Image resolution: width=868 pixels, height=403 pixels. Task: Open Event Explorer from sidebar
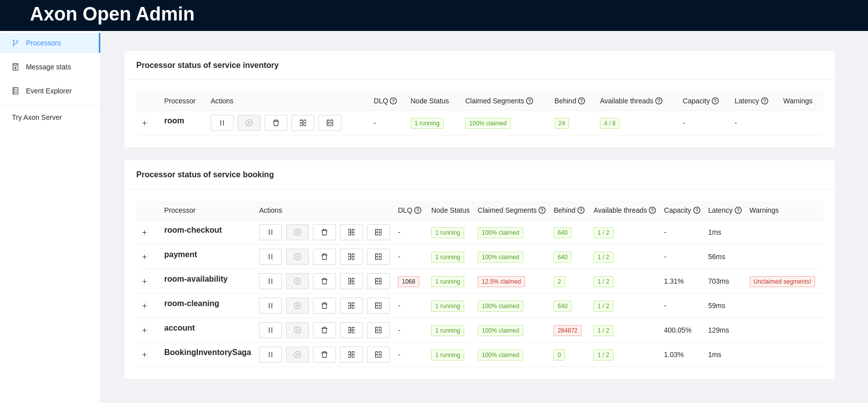(50, 91)
